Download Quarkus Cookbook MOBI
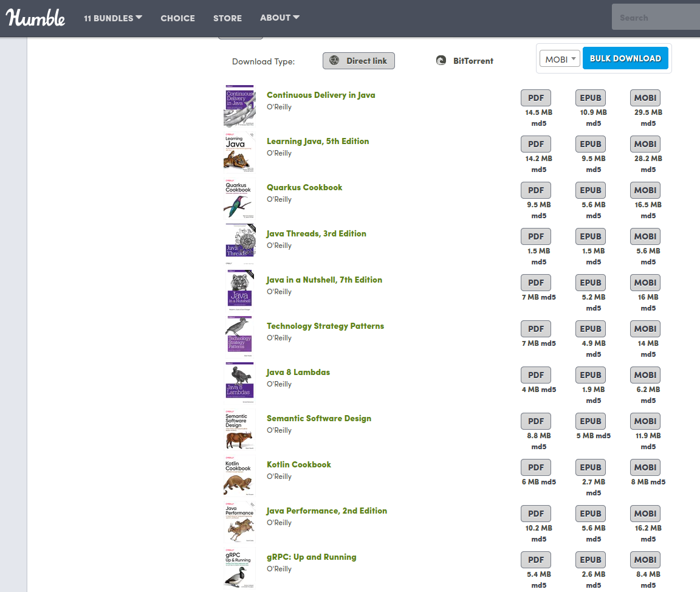The height and width of the screenshot is (592, 700). [x=645, y=190]
